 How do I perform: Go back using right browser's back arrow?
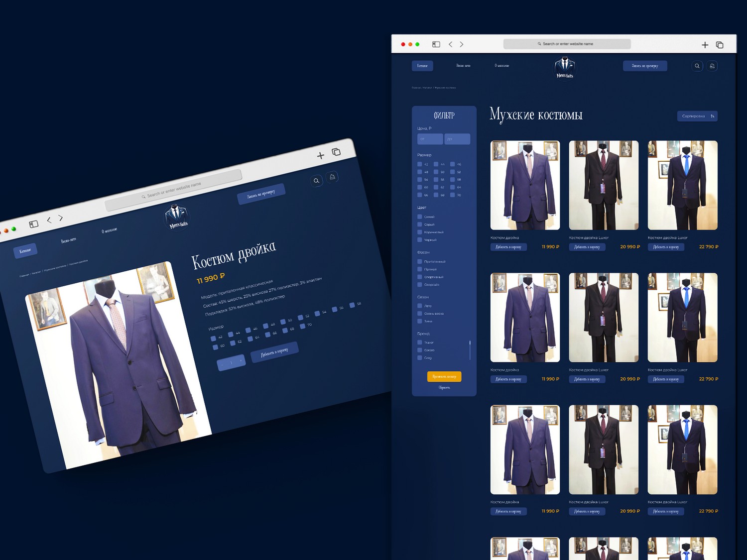(451, 44)
